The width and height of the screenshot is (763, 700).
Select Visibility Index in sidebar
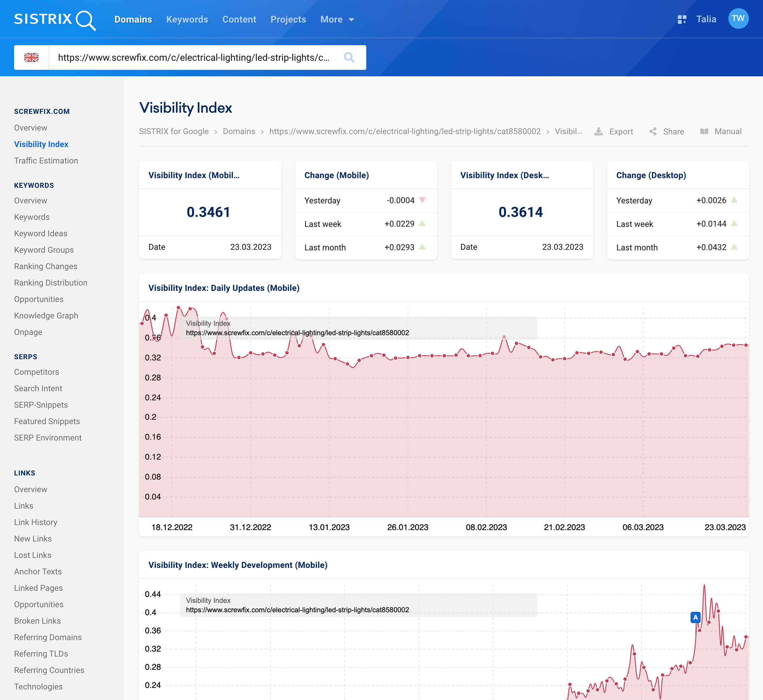coord(41,144)
